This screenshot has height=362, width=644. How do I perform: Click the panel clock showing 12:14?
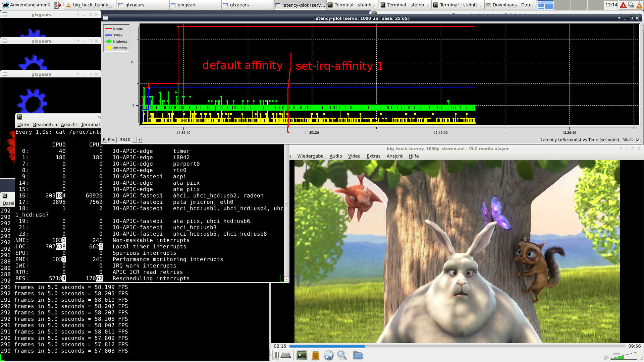pos(611,5)
